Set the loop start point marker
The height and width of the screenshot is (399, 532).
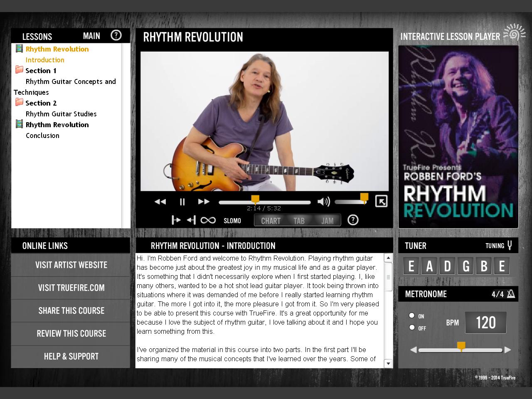176,220
